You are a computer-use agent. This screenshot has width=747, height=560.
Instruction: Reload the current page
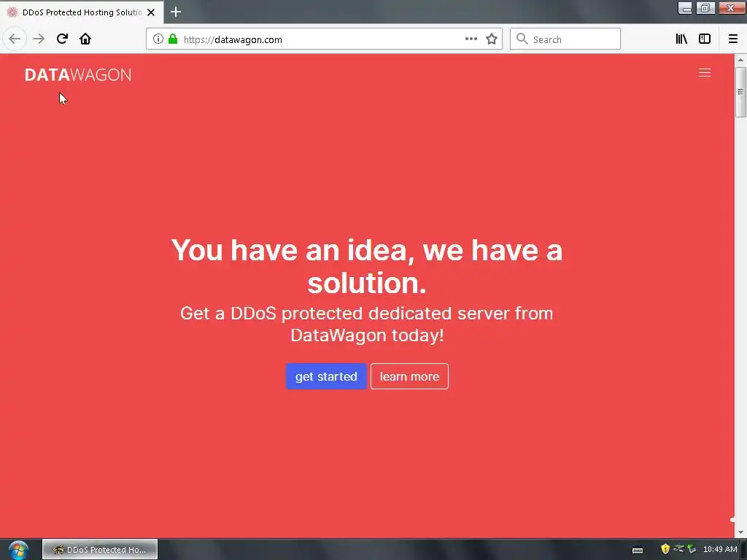(x=62, y=39)
